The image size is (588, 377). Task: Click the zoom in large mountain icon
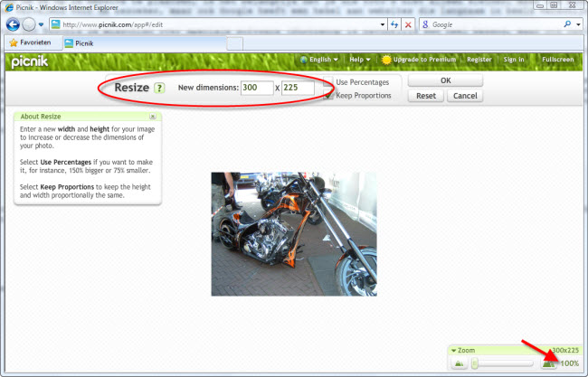548,363
